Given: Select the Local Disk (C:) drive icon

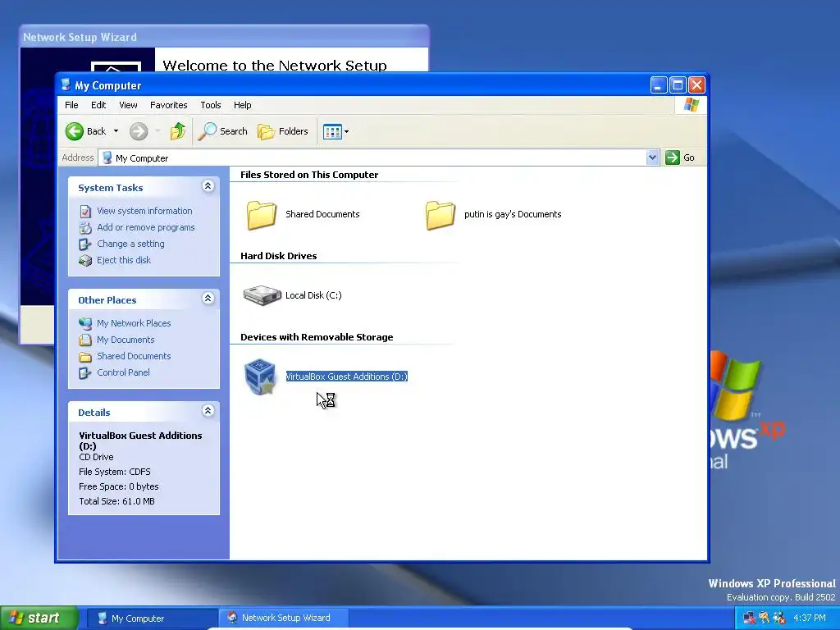Looking at the screenshot, I should click(x=262, y=295).
